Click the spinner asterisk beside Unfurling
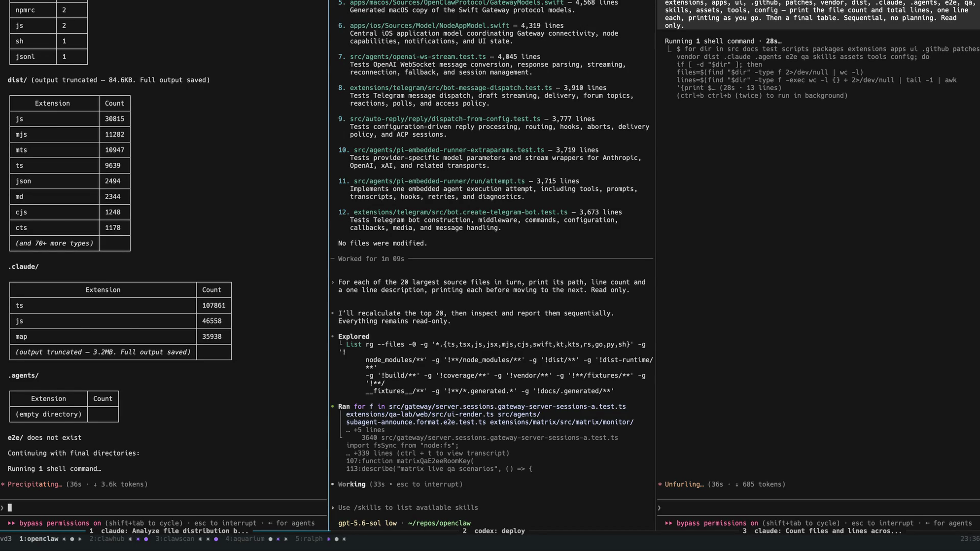The height and width of the screenshot is (551, 980). [x=660, y=484]
